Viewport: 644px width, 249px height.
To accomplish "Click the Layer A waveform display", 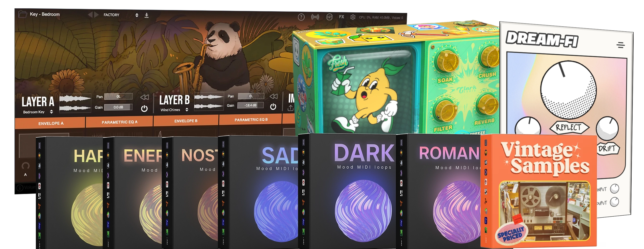I will 75,103.
